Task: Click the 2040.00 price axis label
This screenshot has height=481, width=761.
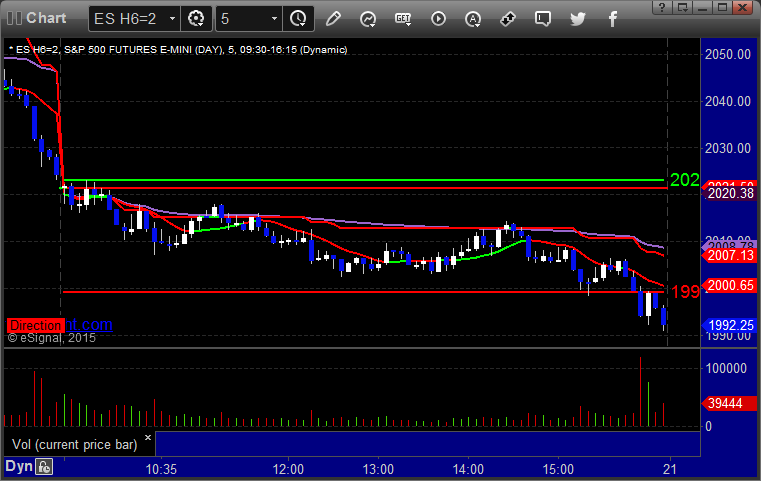Action: (x=728, y=101)
